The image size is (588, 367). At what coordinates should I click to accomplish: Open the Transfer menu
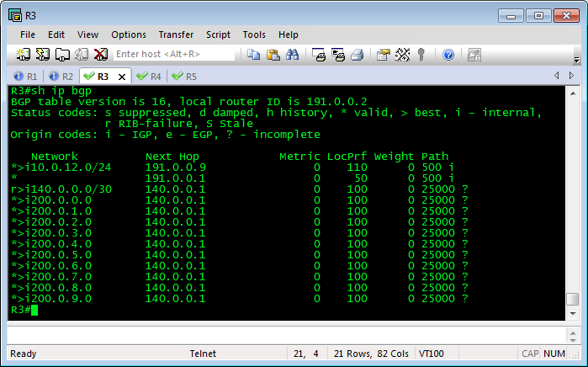point(176,35)
